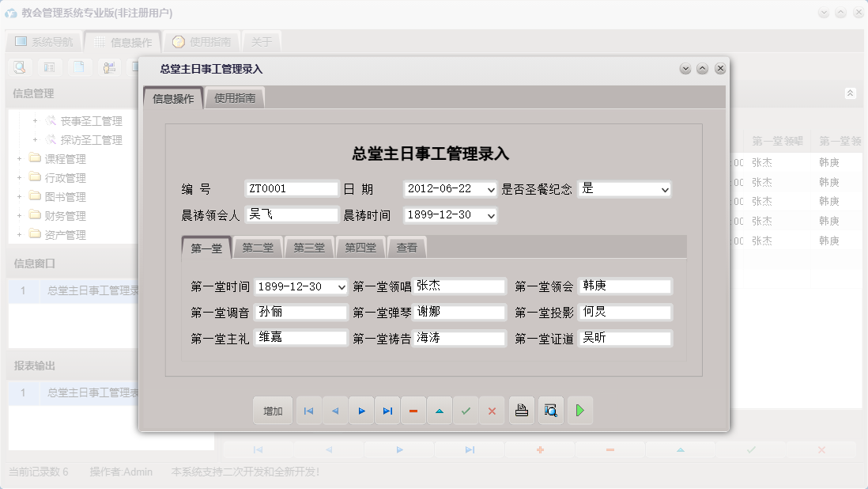Switch to the 使用指南 tab

pos(235,99)
